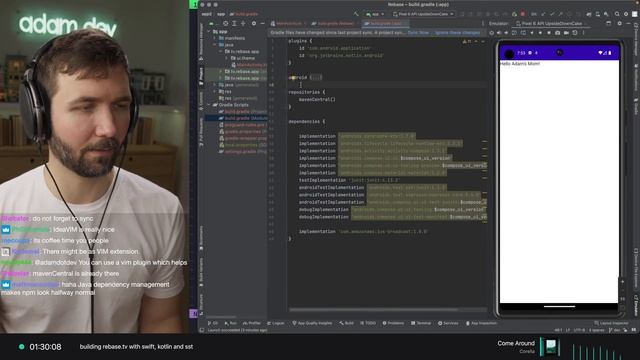
Task: Click Ignore these changes link
Action: (x=457, y=32)
